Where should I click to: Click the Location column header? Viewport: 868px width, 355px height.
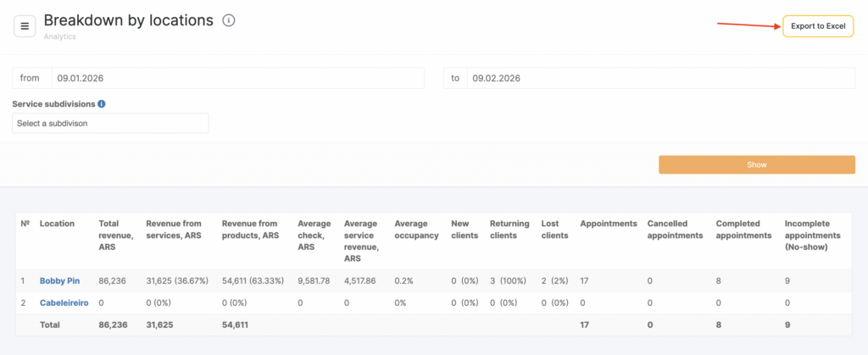(57, 224)
